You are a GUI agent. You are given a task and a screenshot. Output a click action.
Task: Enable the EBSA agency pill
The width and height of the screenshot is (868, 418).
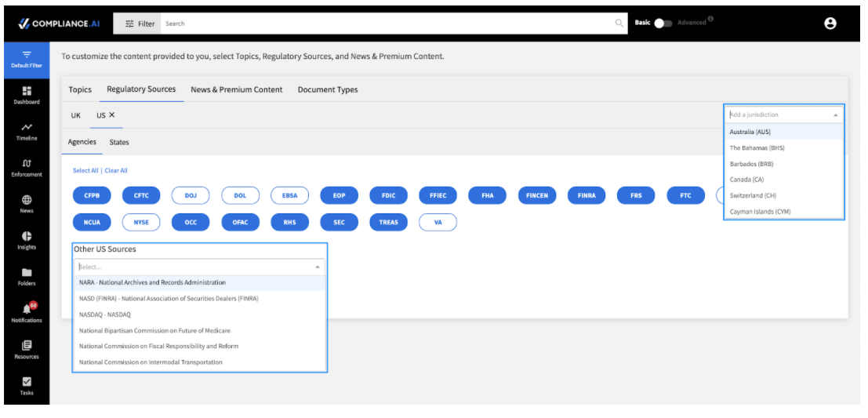pyautogui.click(x=289, y=195)
